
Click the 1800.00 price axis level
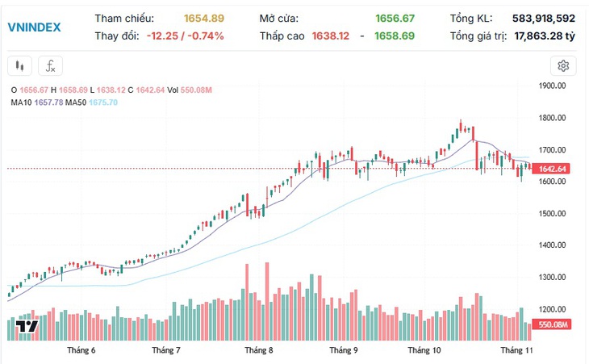pyautogui.click(x=552, y=118)
